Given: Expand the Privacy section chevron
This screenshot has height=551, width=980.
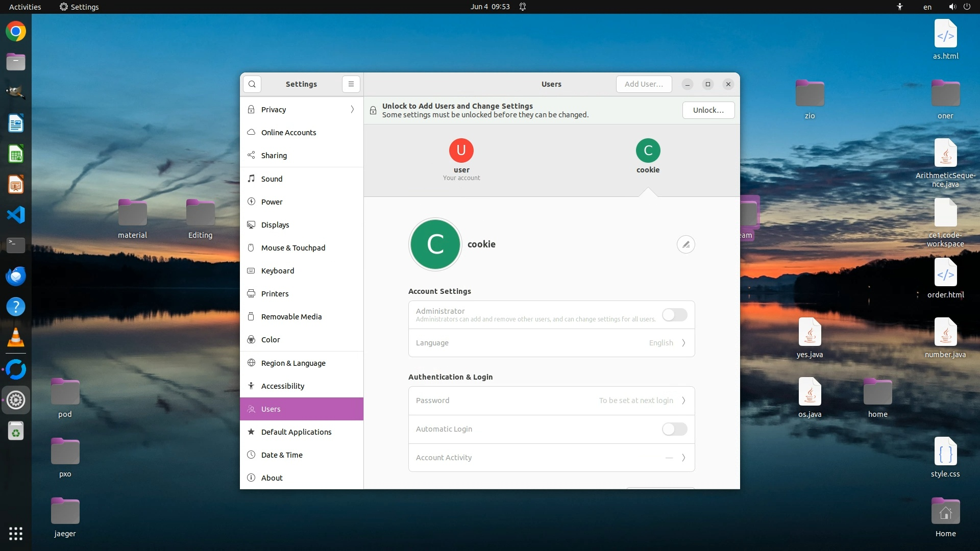Looking at the screenshot, I should (x=352, y=110).
